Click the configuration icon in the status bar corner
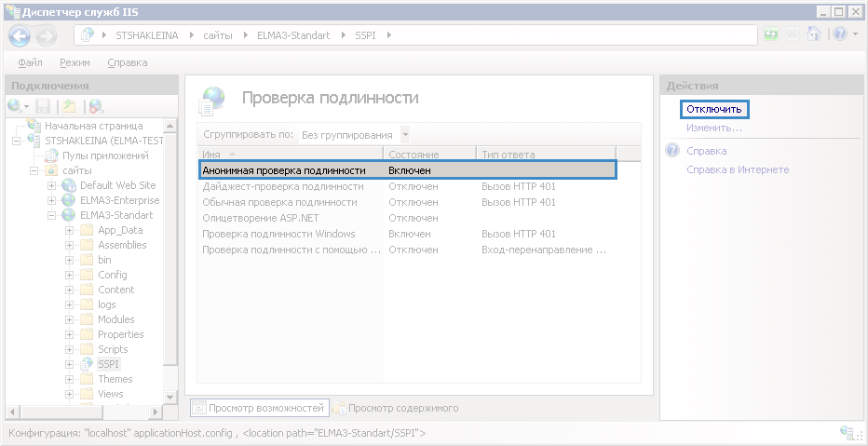Image resolution: width=868 pixels, height=446 pixels. point(848,433)
